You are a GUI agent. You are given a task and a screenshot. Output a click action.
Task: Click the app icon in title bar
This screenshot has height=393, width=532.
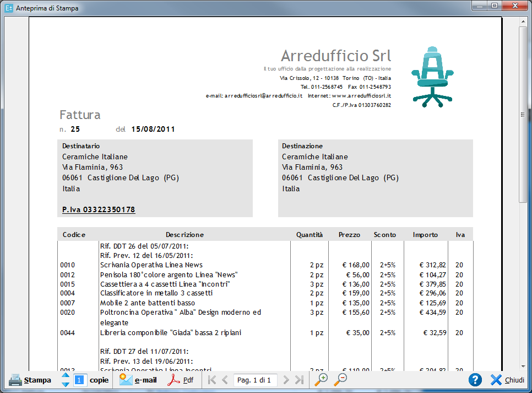coord(8,8)
